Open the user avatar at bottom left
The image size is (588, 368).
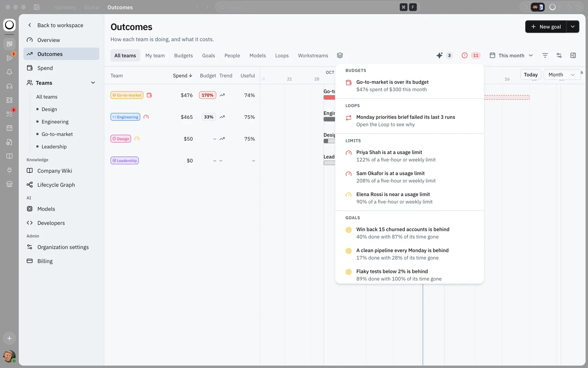click(x=9, y=356)
